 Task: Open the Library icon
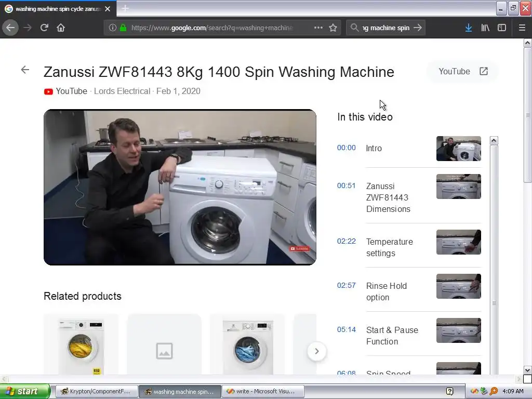(x=485, y=28)
